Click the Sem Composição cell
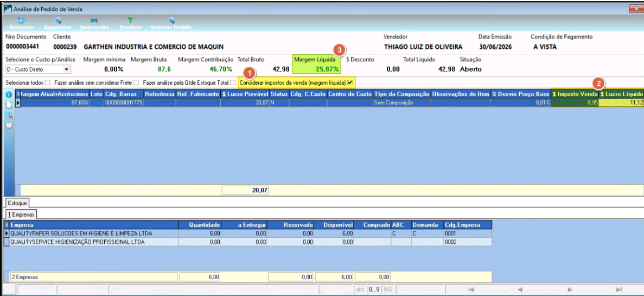 pyautogui.click(x=401, y=102)
